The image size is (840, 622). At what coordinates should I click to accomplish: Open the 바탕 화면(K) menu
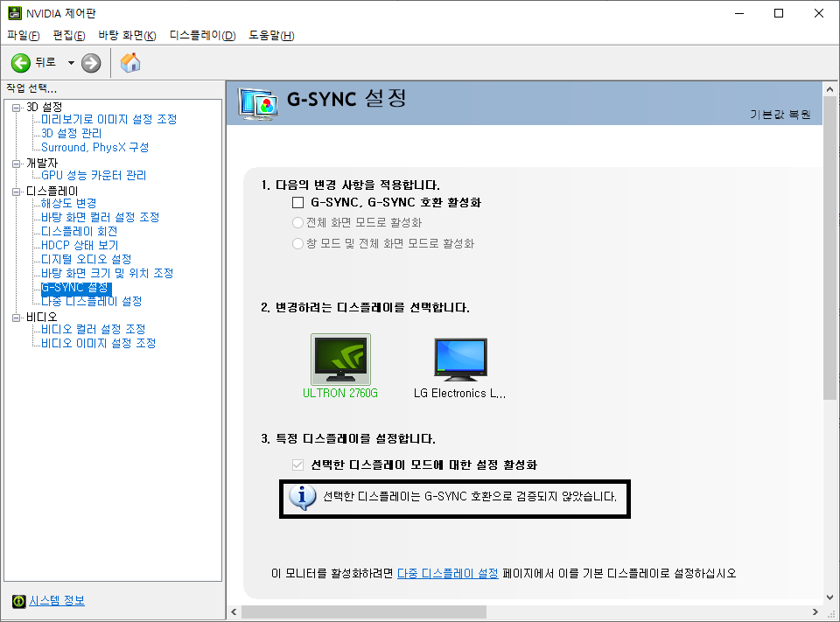128,35
